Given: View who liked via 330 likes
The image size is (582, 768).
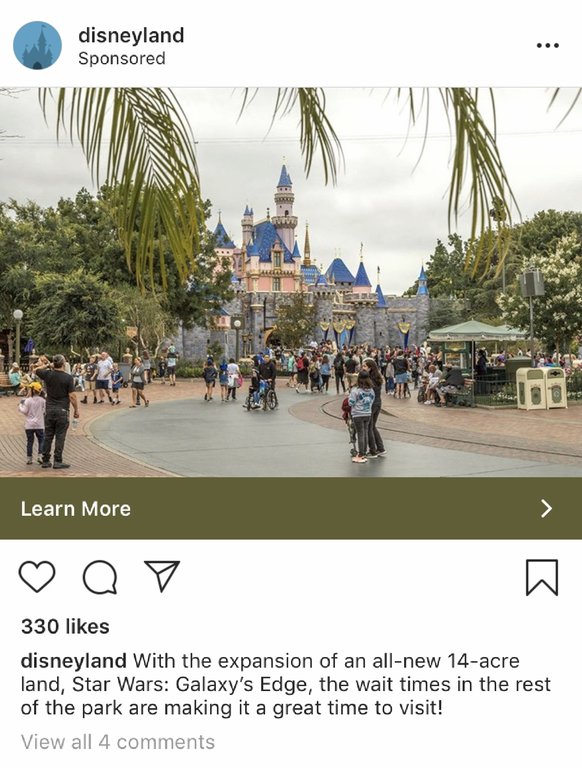Looking at the screenshot, I should 65,626.
